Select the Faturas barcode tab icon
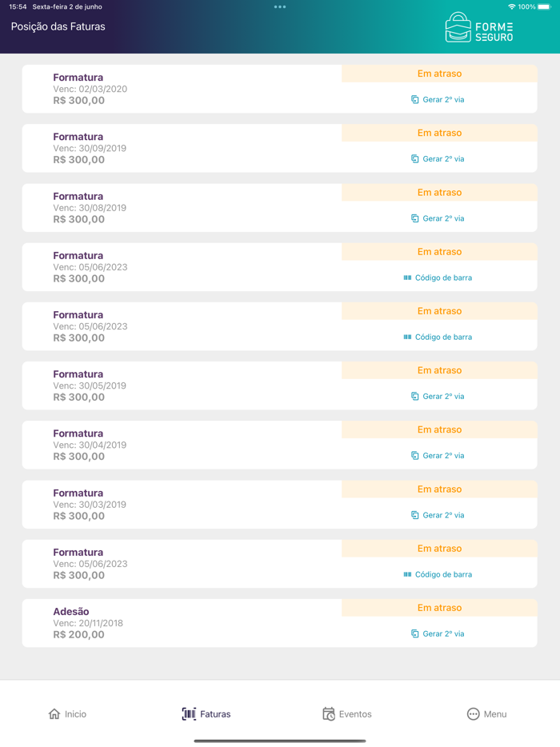The width and height of the screenshot is (560, 747). [x=189, y=714]
